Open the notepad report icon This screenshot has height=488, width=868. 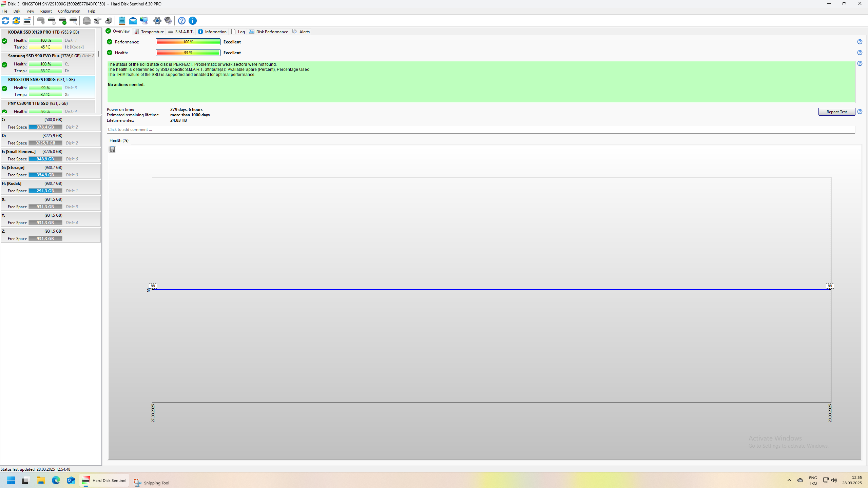coord(122,21)
